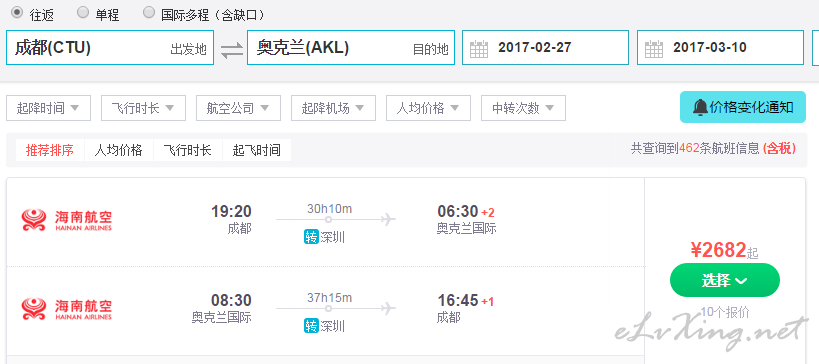Click the 成都(CTU) departure city field

pos(110,48)
